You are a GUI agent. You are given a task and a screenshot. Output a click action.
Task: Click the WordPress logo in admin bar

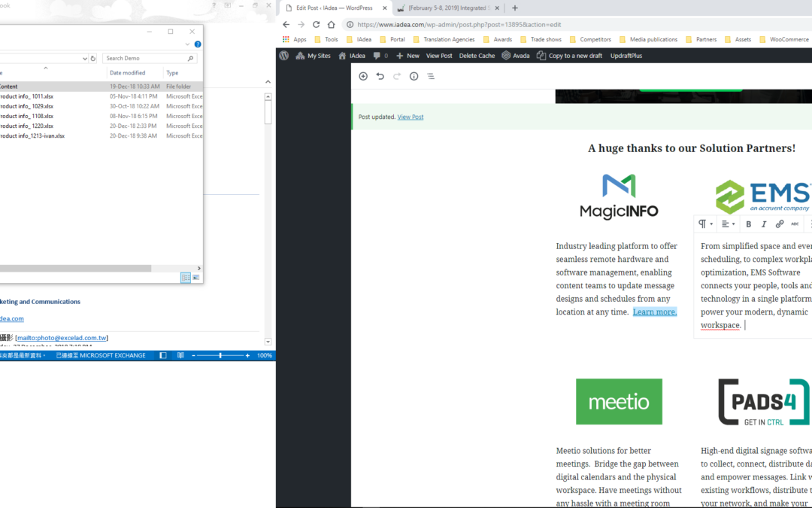point(283,56)
